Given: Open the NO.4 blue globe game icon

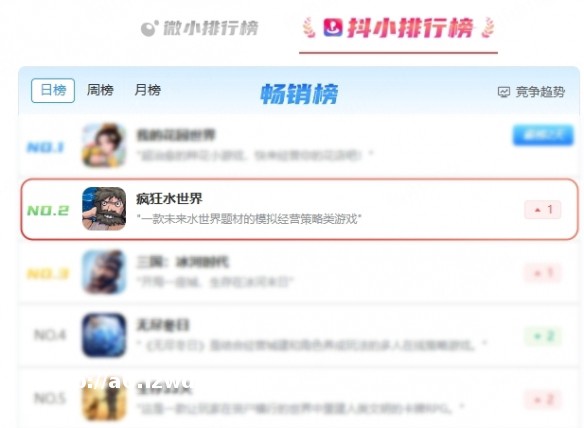Looking at the screenshot, I should [104, 335].
